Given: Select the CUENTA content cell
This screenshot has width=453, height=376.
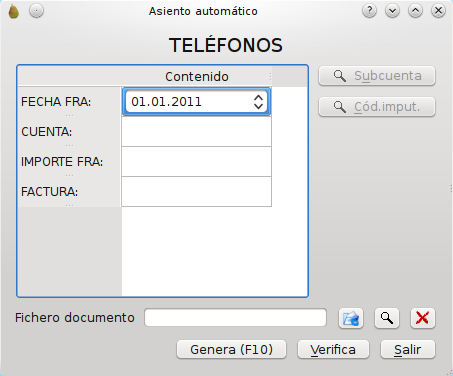Looking at the screenshot, I should click(x=197, y=132).
